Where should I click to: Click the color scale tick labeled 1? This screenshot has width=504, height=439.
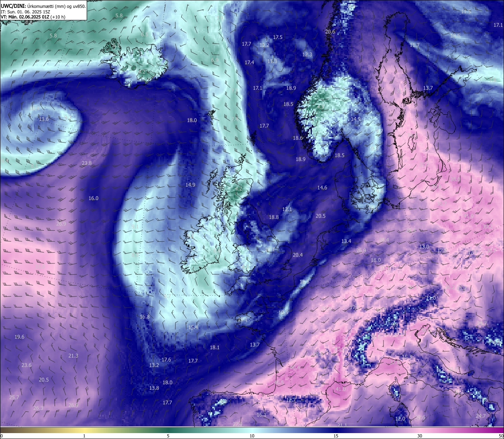click(84, 436)
